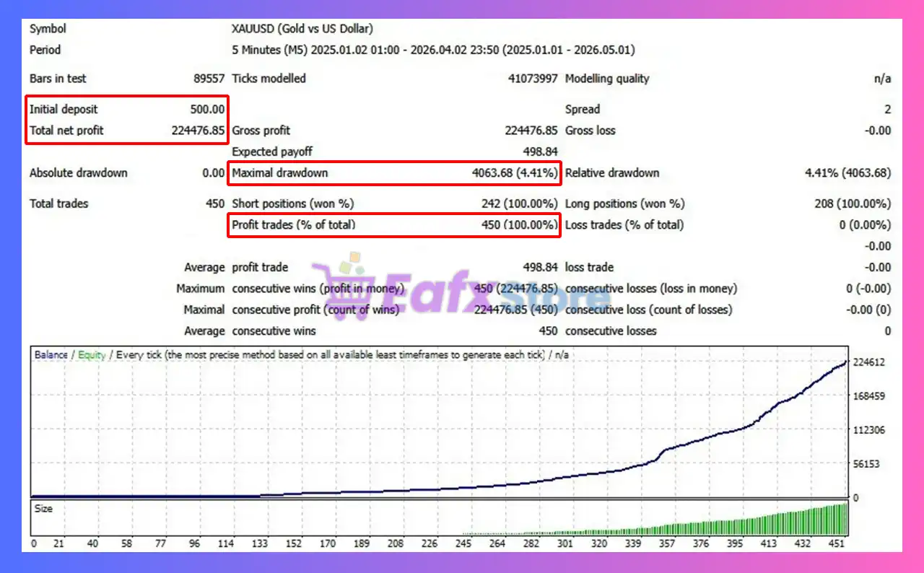The height and width of the screenshot is (573, 924).
Task: Click the Bars in test value 89557
Action: pos(209,79)
